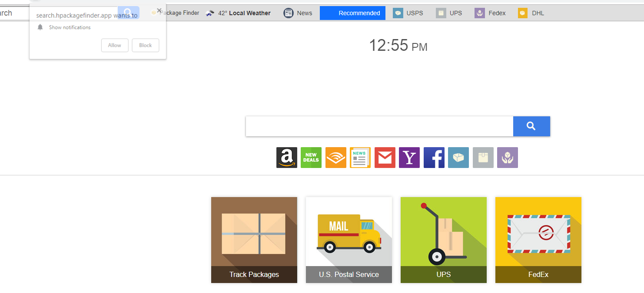644x293 pixels.
Task: Open the News newspaper shortcut icon
Action: 360,158
